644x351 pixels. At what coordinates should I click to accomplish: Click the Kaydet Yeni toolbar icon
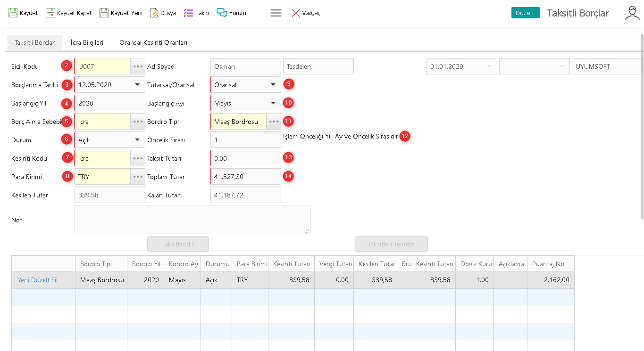tap(104, 13)
